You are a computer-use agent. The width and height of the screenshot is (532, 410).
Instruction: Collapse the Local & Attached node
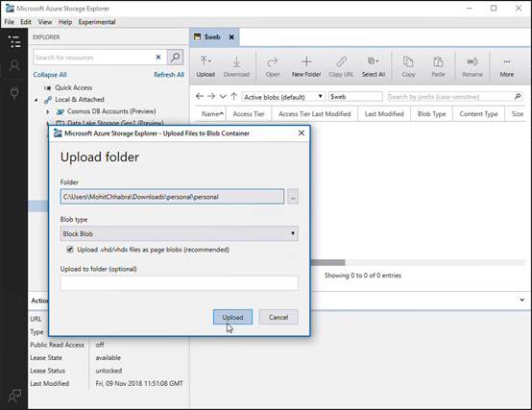click(36, 100)
